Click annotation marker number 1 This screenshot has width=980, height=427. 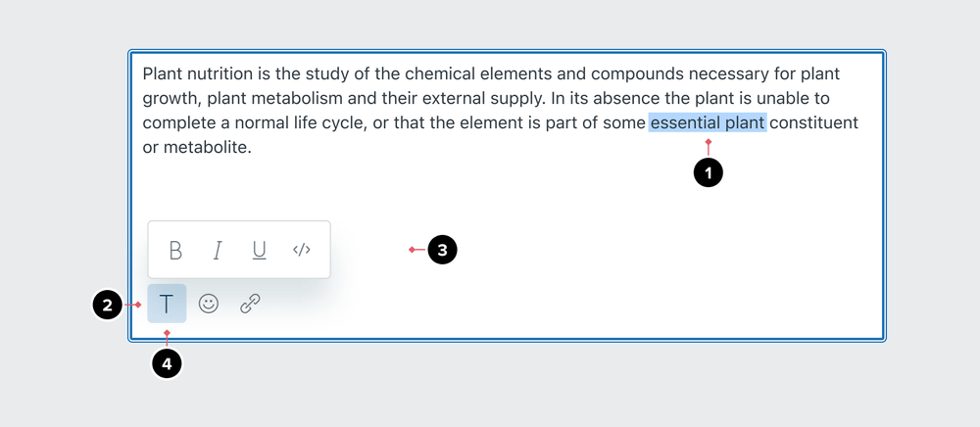tap(708, 173)
